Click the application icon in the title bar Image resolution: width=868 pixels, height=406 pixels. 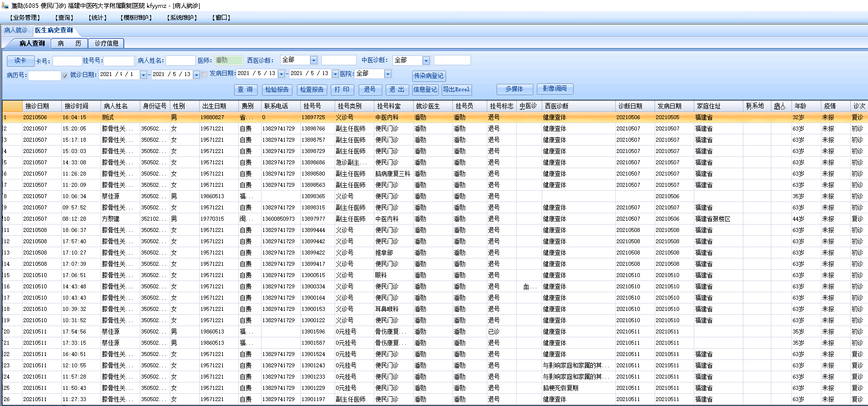(5, 5)
